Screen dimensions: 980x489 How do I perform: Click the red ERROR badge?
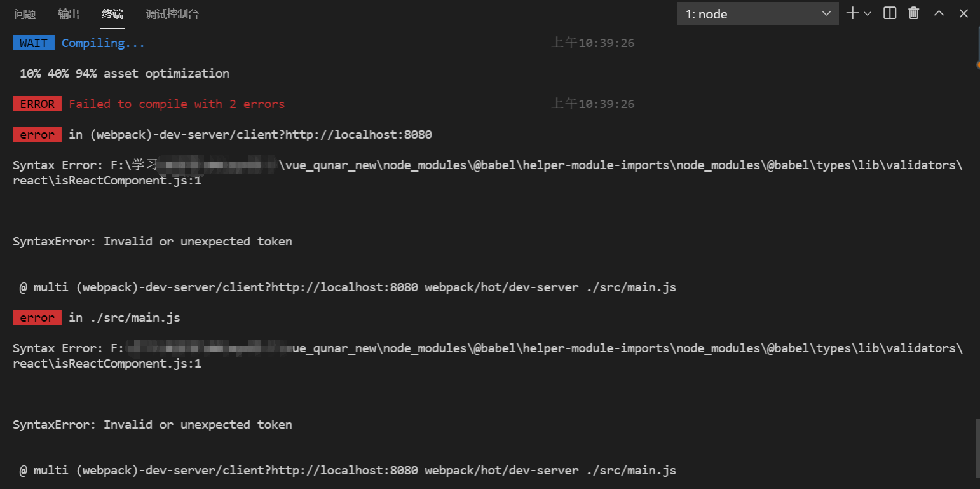click(37, 104)
